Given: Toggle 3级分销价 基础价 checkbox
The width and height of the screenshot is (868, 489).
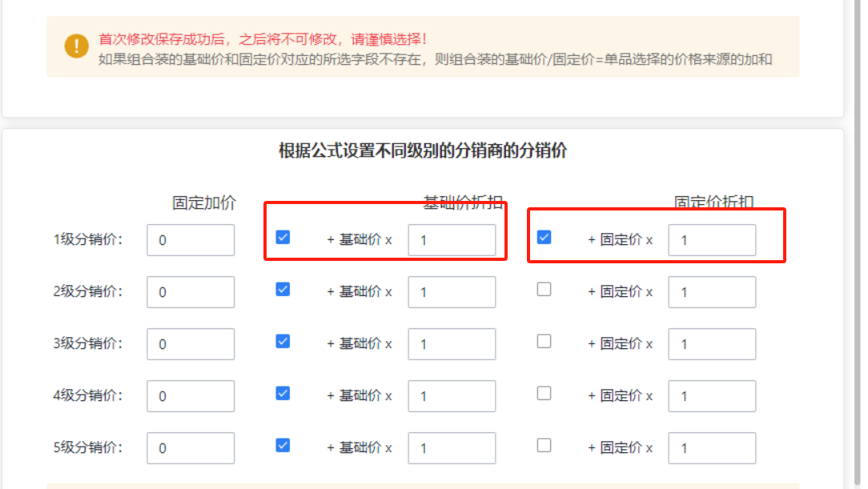Looking at the screenshot, I should click(x=283, y=341).
